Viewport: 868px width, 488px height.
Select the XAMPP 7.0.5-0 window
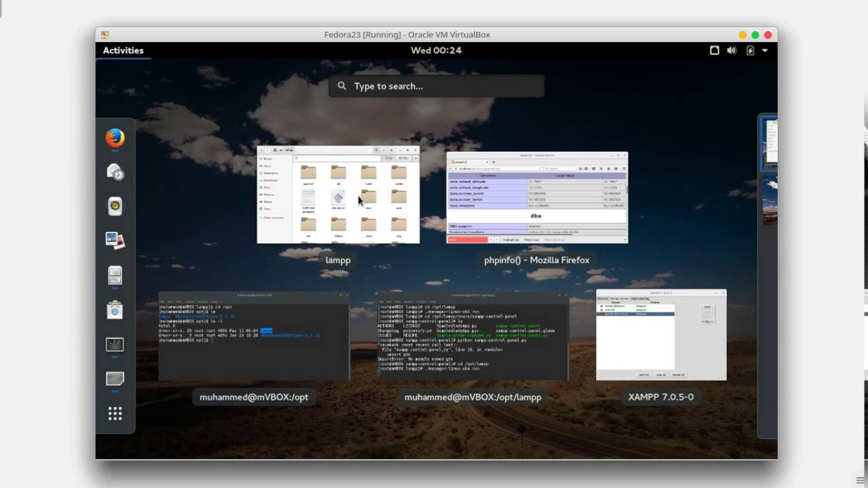coord(661,335)
